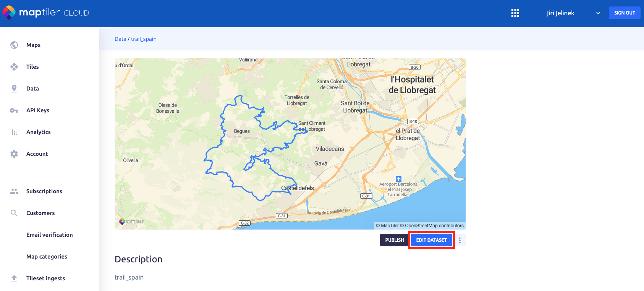Open Subscriptions page
This screenshot has height=291, width=644.
point(44,191)
